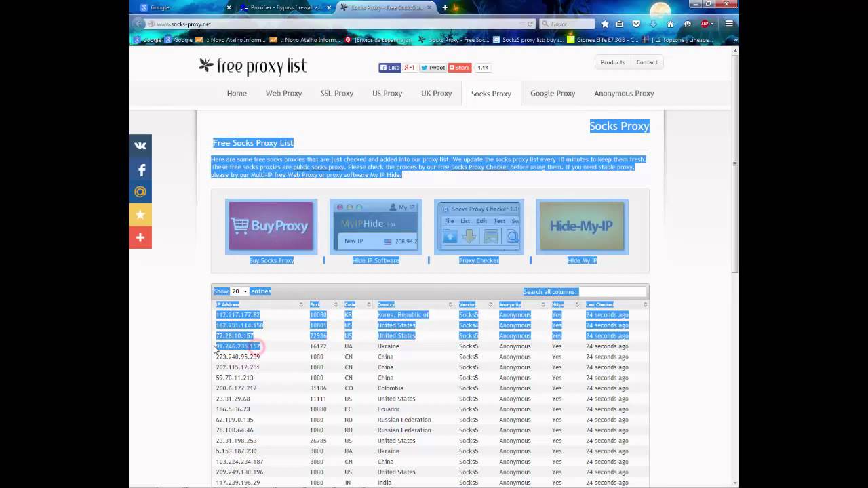Click the star favorites sidebar icon
This screenshot has width=868, height=488.
click(x=140, y=215)
